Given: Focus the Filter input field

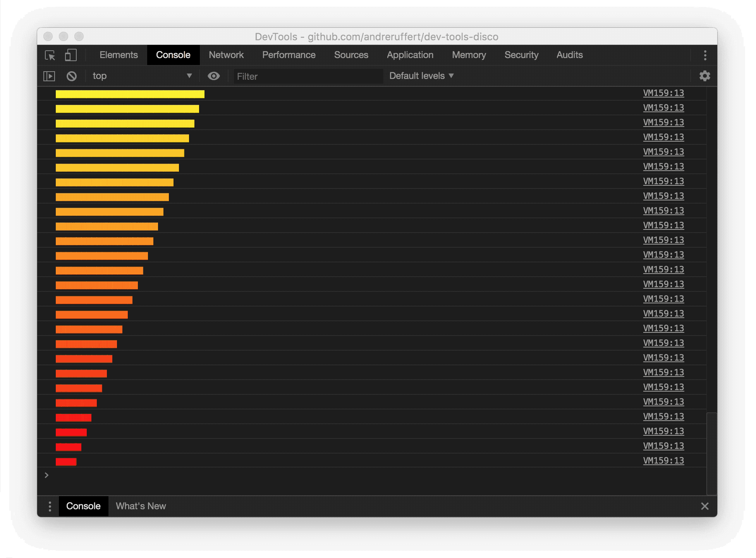Looking at the screenshot, I should [308, 76].
